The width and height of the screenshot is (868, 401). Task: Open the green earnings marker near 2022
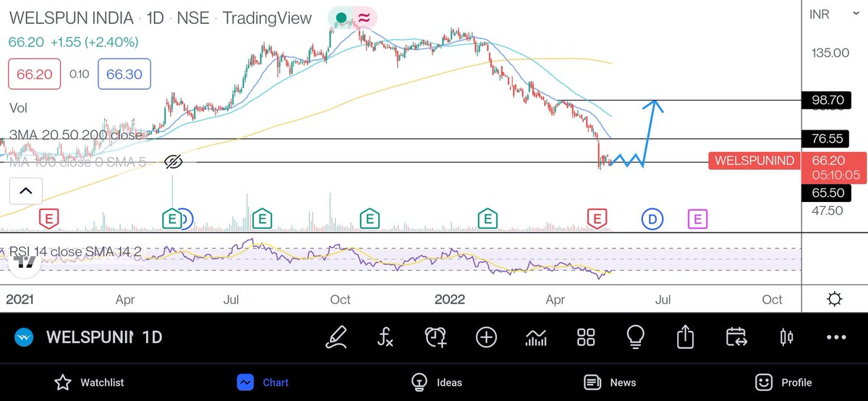(488, 218)
